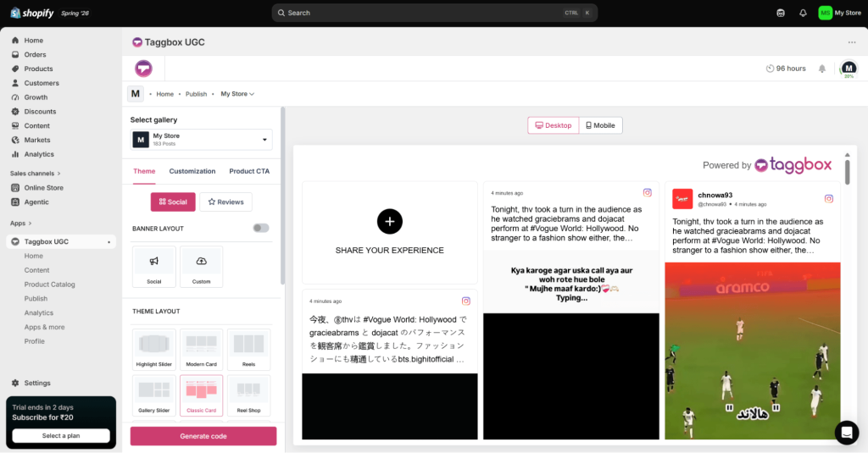Open Orders in sidebar
This screenshot has width=868, height=453.
35,55
